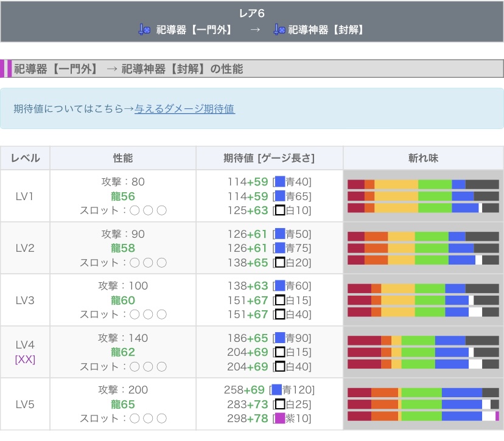This screenshot has width=504, height=441.
Task: Click the 祀導器【一門外】 text in the header
Action: pyautogui.click(x=194, y=29)
